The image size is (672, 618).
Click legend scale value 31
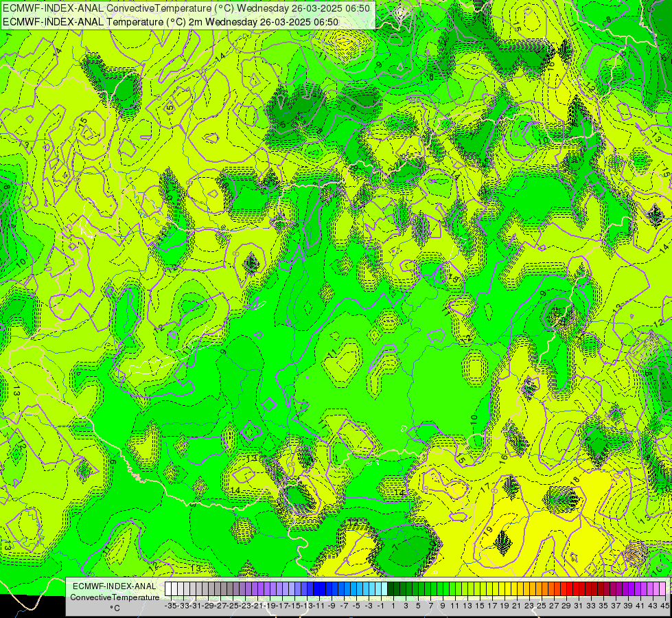coord(579,606)
